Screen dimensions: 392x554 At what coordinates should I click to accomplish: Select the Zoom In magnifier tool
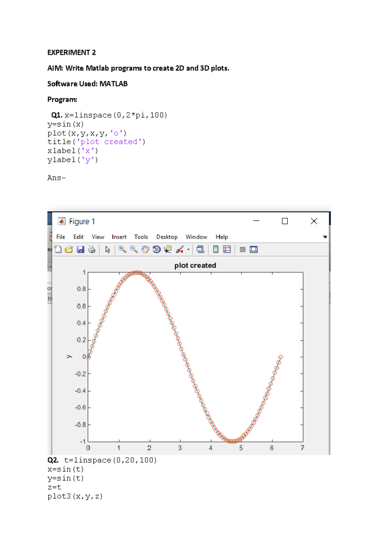[x=122, y=250]
